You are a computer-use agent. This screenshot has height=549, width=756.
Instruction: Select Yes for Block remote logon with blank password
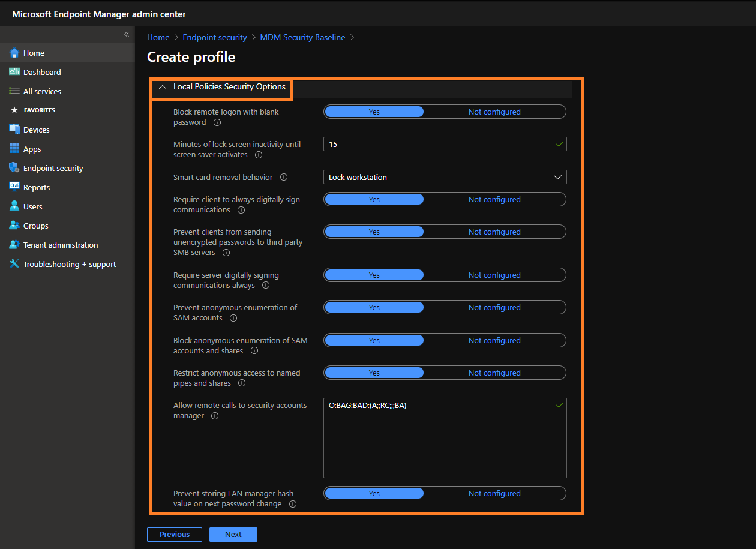[374, 112]
